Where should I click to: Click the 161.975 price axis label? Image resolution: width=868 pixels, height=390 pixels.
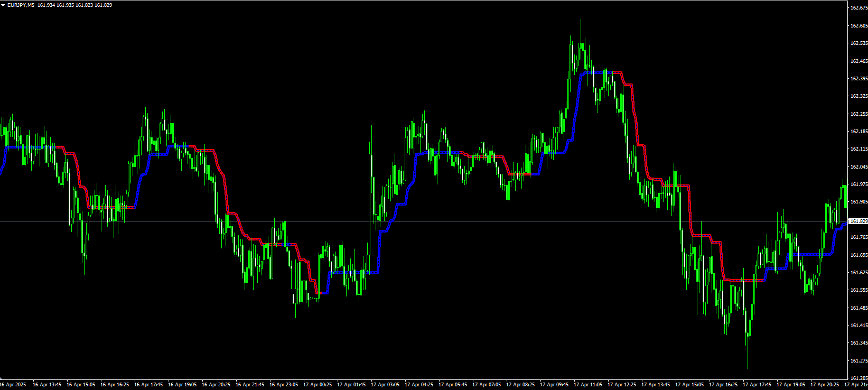click(x=858, y=184)
